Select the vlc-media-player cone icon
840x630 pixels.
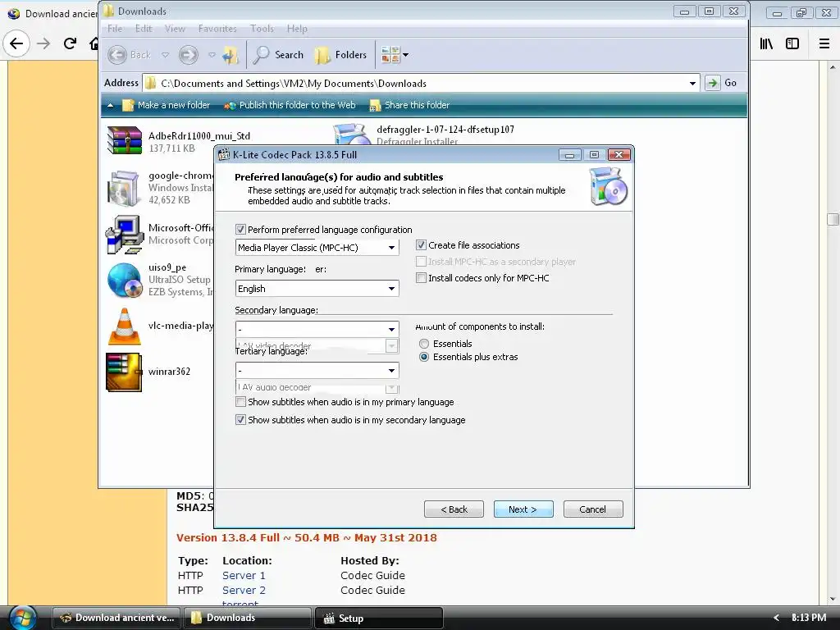click(x=125, y=326)
